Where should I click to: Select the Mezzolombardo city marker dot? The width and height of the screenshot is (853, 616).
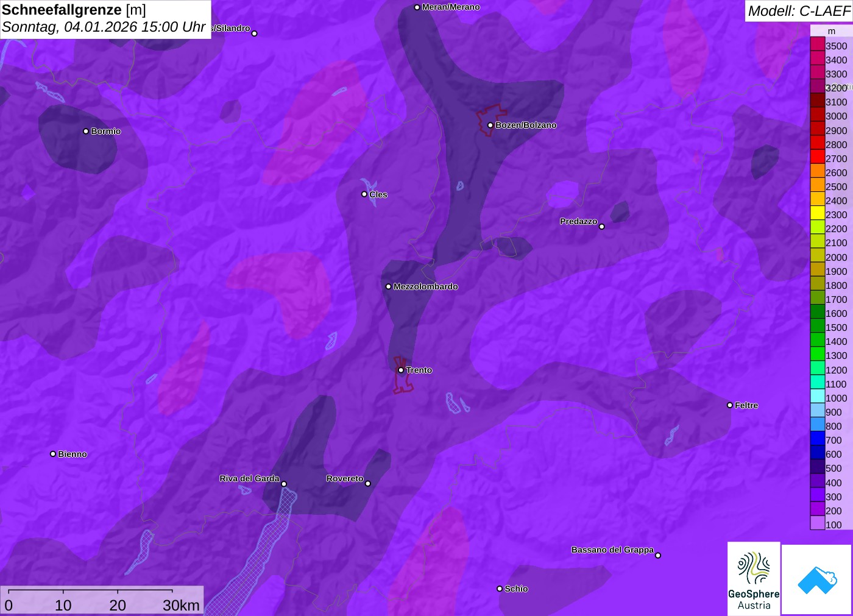point(389,286)
